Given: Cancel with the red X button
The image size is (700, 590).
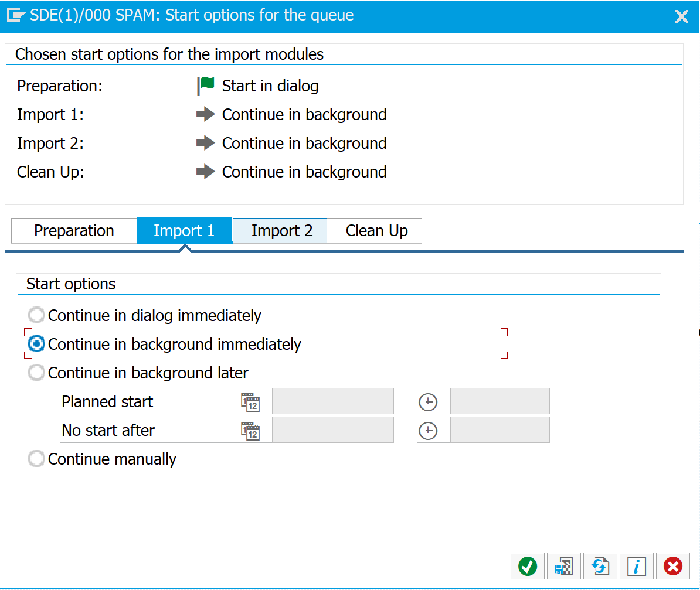Looking at the screenshot, I should [x=672, y=566].
